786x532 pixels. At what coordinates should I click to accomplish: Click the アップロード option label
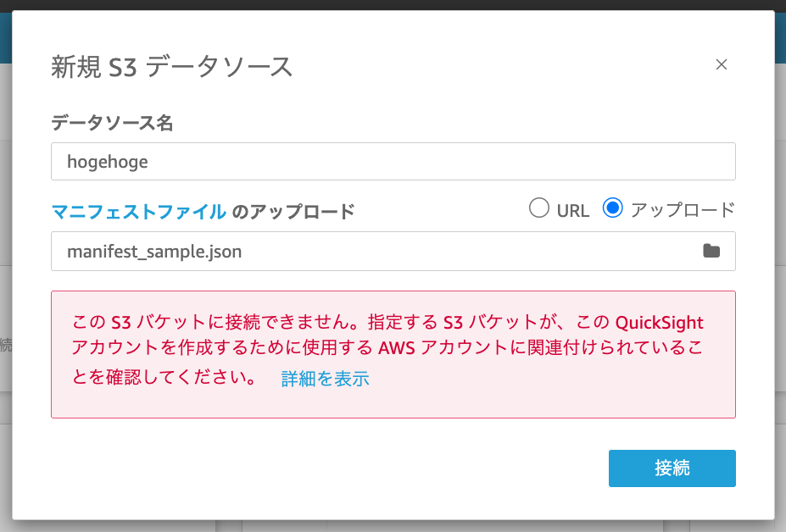(683, 210)
